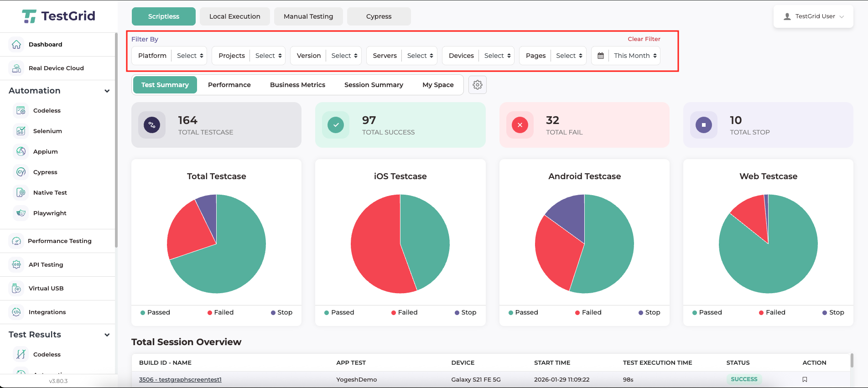Open the dashboard settings gear icon
868x388 pixels.
pos(477,85)
